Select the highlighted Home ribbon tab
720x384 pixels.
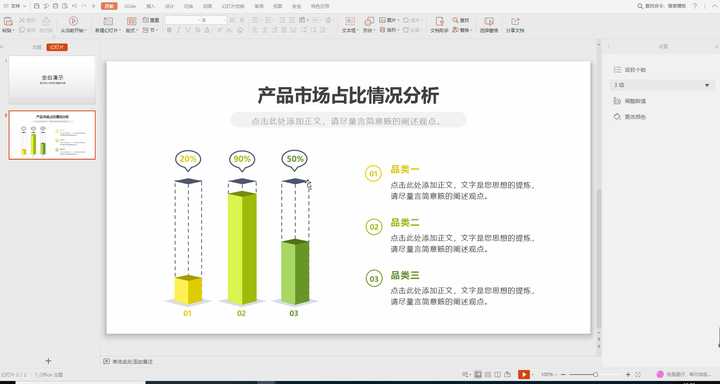tap(109, 6)
